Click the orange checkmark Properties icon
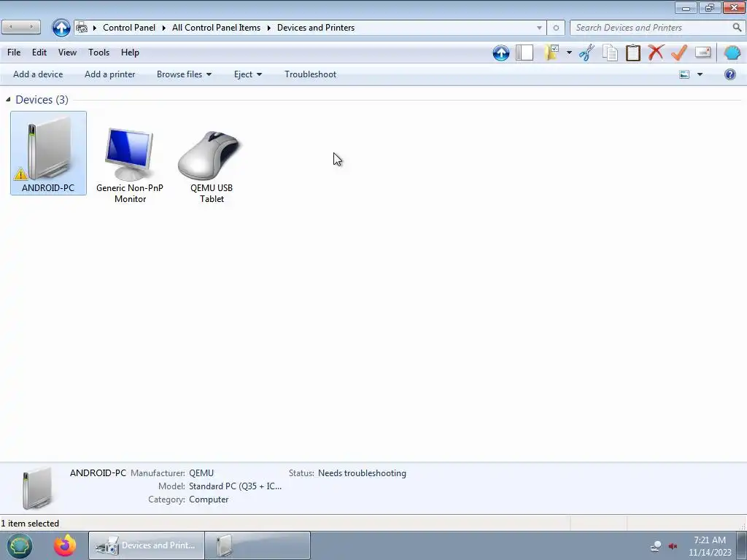This screenshot has height=560, width=747. point(679,52)
